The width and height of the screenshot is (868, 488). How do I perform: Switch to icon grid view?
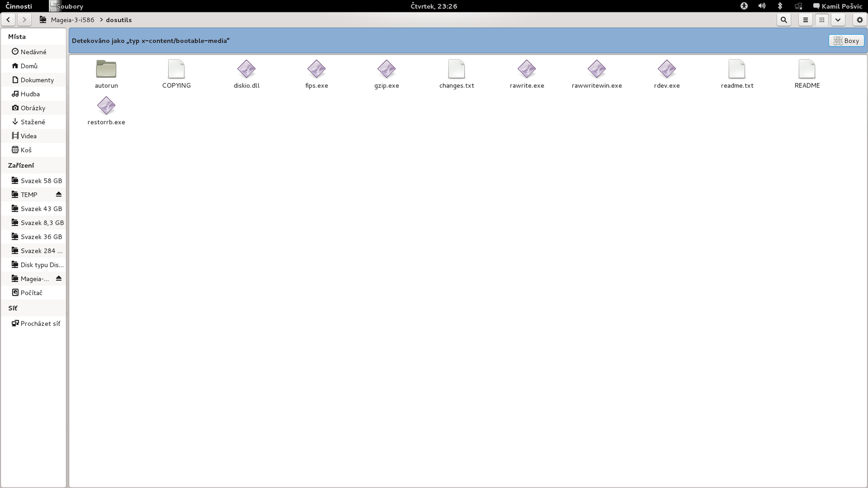click(x=822, y=20)
